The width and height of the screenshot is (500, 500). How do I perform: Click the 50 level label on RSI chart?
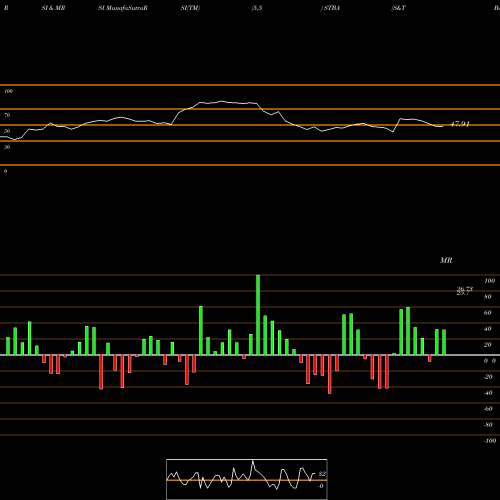[x=7, y=131]
